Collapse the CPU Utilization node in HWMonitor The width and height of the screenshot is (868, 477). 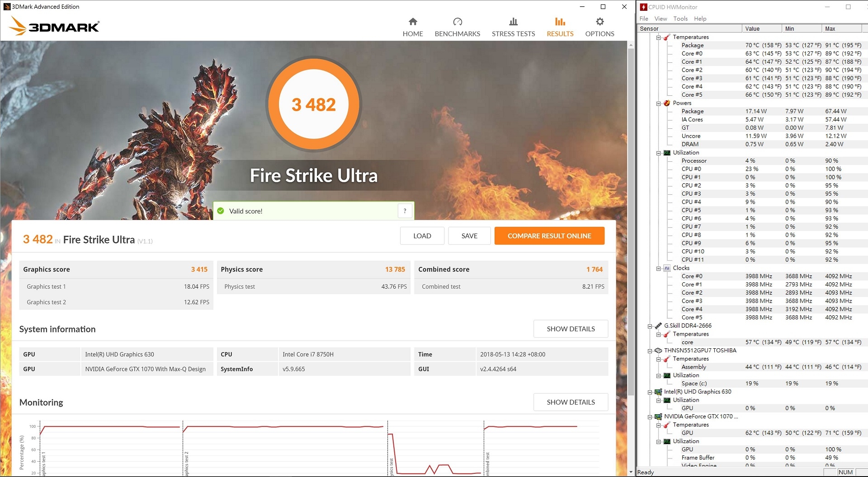coord(659,153)
